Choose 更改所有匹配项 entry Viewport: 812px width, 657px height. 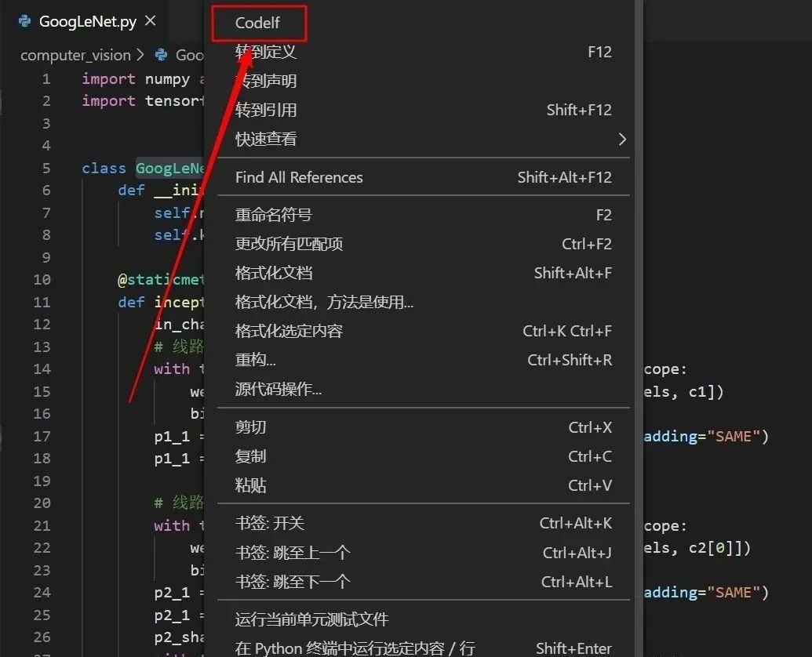(423, 244)
